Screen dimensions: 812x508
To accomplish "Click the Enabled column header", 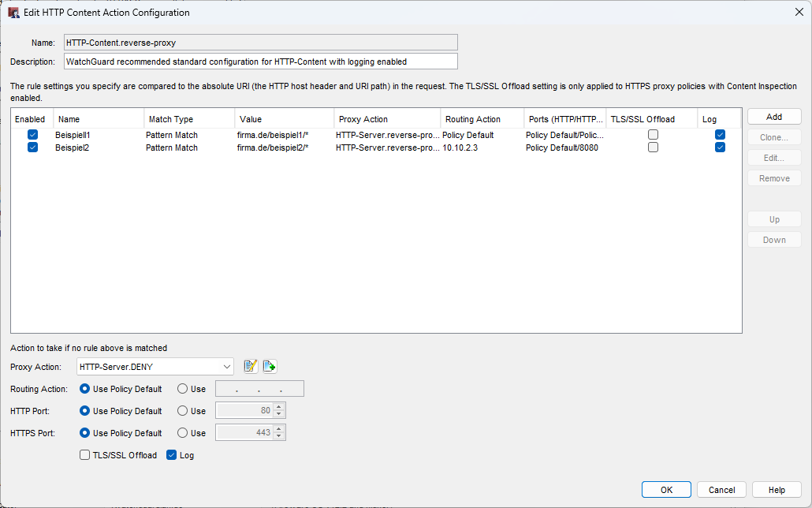I will pos(32,119).
